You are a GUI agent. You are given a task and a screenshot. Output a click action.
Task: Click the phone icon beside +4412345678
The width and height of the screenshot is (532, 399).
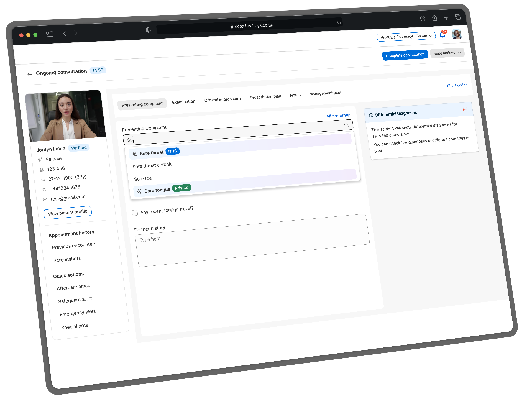tap(44, 189)
